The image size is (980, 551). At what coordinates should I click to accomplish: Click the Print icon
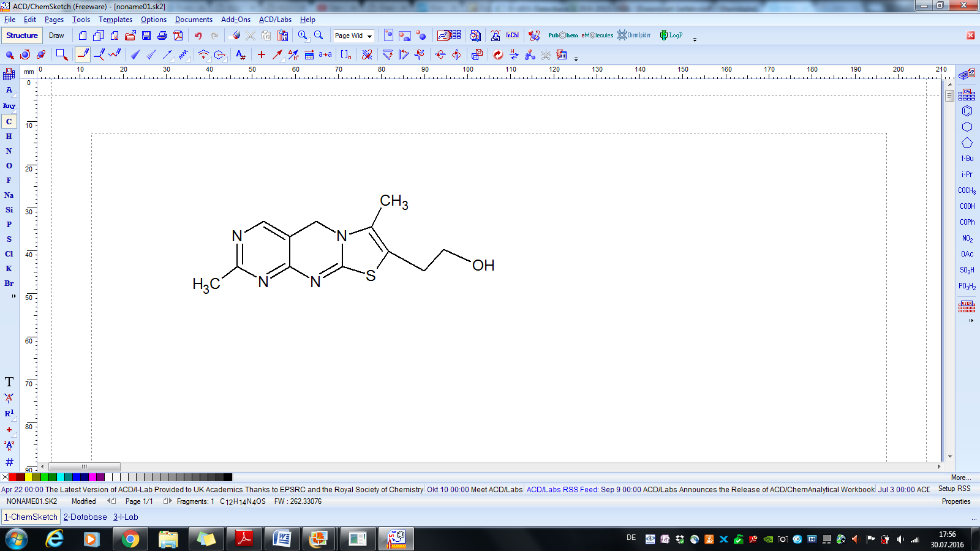click(x=162, y=36)
